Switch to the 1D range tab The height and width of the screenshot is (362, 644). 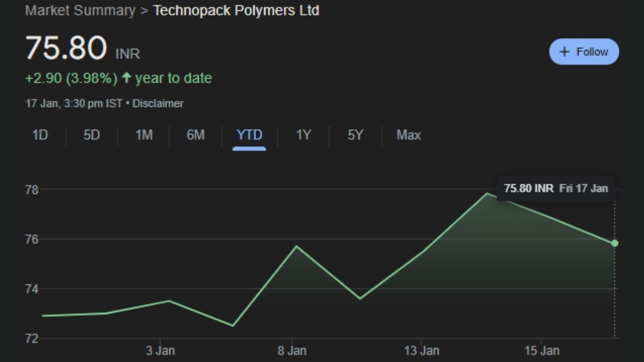(x=40, y=135)
